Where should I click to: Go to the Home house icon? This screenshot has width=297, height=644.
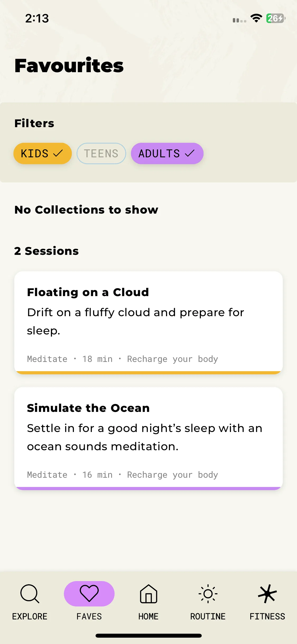149,594
